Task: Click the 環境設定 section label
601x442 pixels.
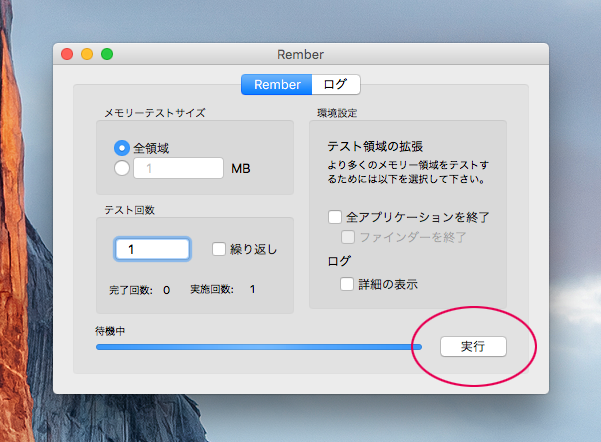Action: [x=337, y=113]
